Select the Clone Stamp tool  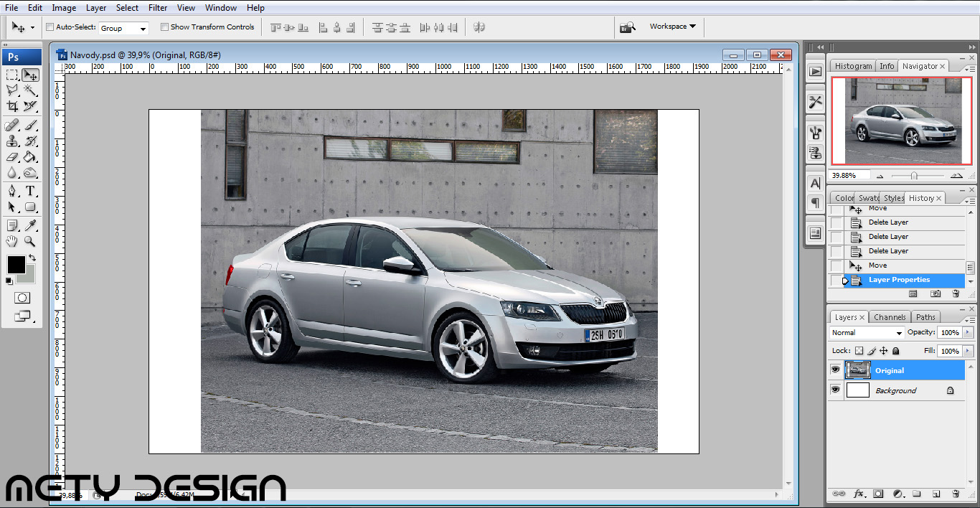click(x=12, y=141)
